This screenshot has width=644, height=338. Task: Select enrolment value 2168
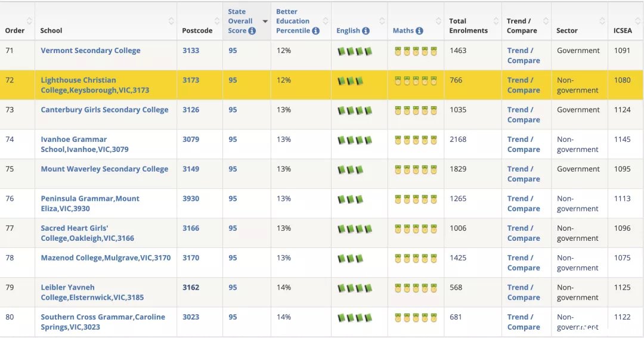457,139
